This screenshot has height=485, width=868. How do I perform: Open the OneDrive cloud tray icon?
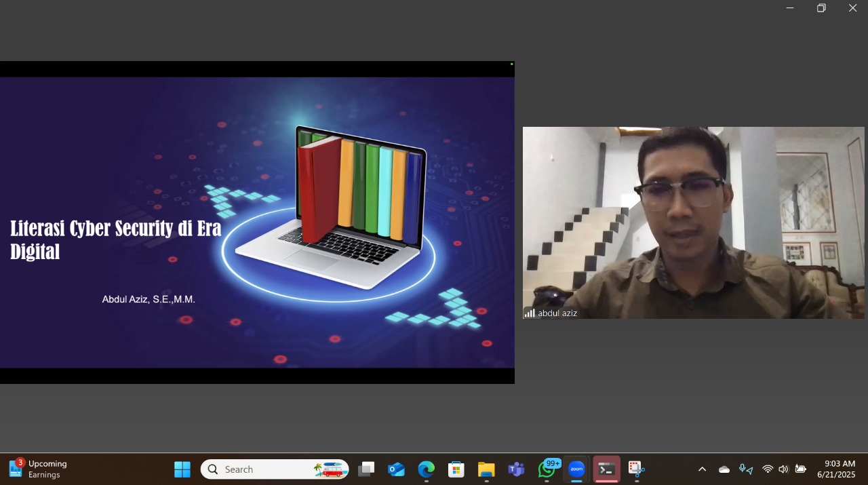724,469
